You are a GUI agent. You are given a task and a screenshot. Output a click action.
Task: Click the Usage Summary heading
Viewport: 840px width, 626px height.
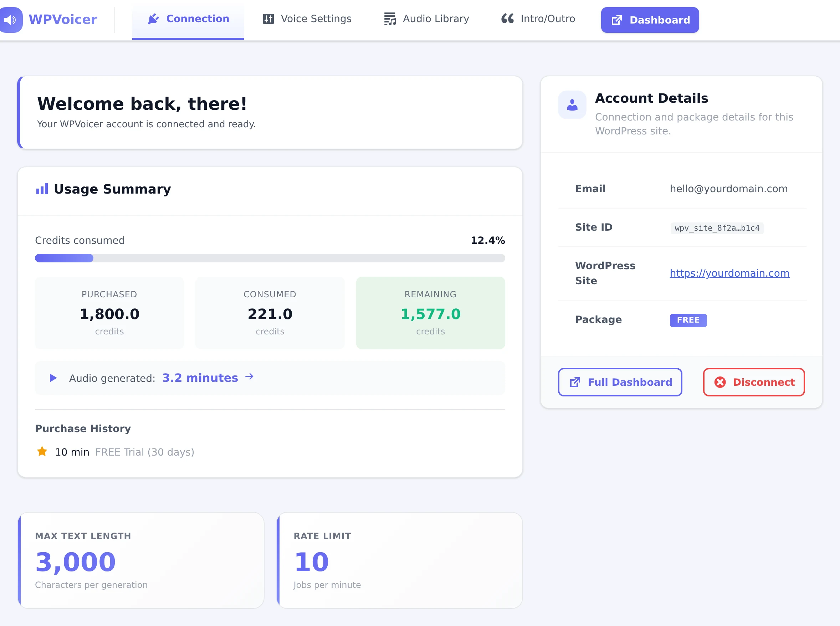pyautogui.click(x=112, y=189)
